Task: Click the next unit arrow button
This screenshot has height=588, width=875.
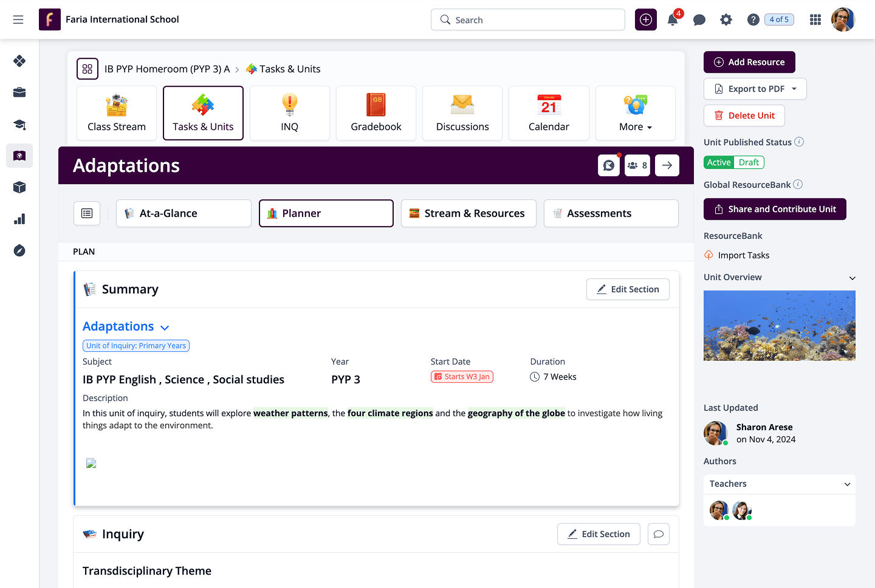Action: tap(667, 165)
